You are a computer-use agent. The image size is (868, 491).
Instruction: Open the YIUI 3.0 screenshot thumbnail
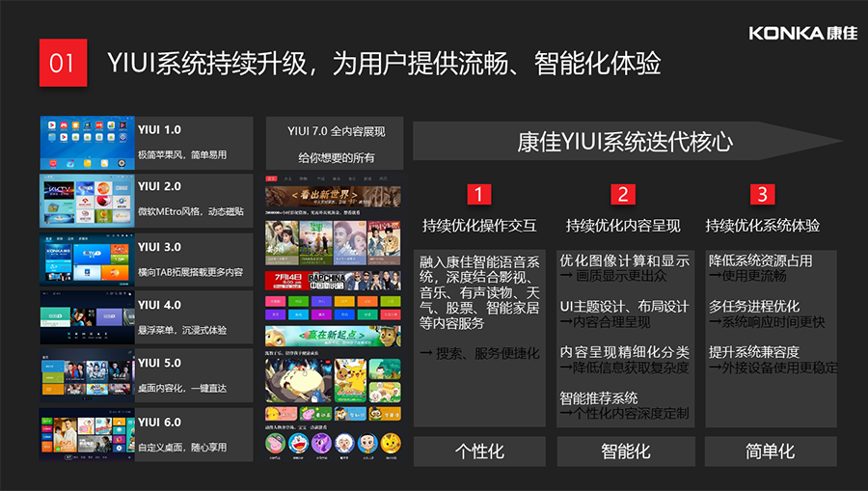pos(88,259)
